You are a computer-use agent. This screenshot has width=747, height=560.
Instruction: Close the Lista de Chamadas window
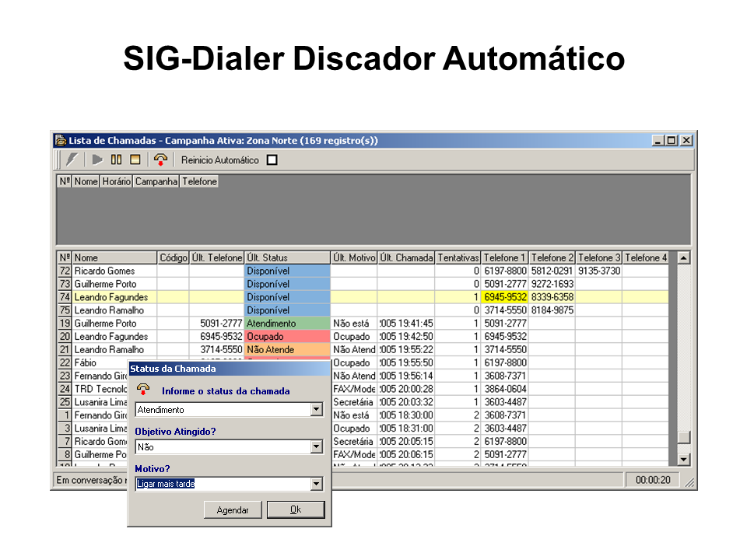686,141
